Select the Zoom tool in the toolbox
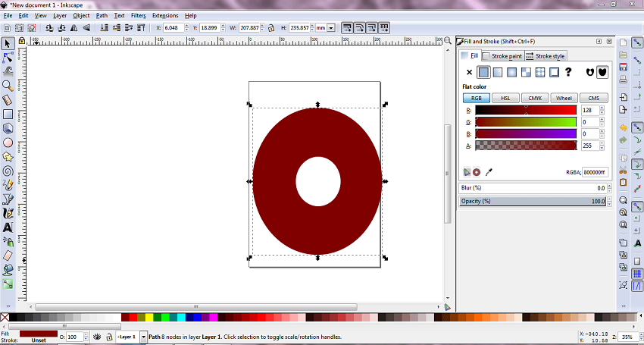The height and width of the screenshot is (345, 644). tap(8, 85)
